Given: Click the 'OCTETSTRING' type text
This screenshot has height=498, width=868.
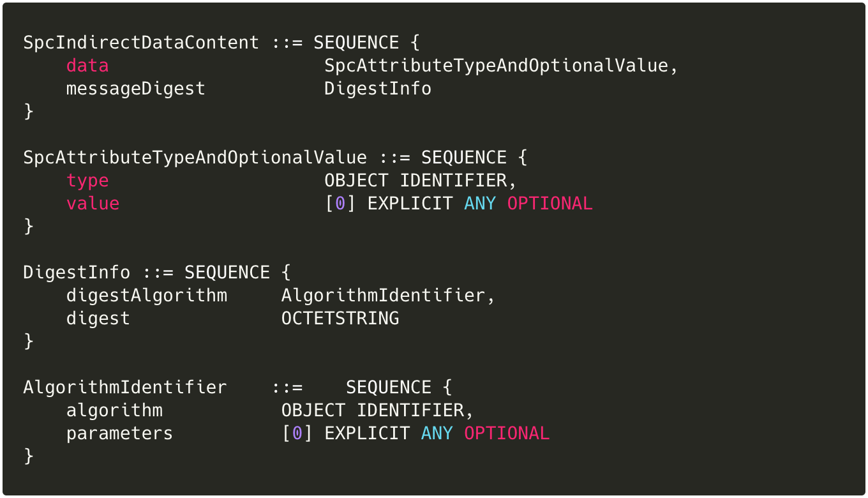Looking at the screenshot, I should tap(340, 319).
